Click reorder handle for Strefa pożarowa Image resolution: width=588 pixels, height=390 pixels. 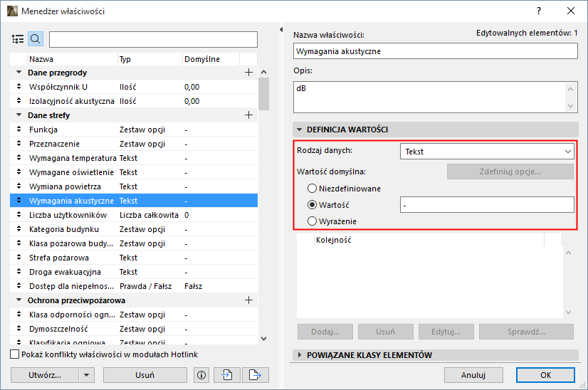[x=19, y=258]
